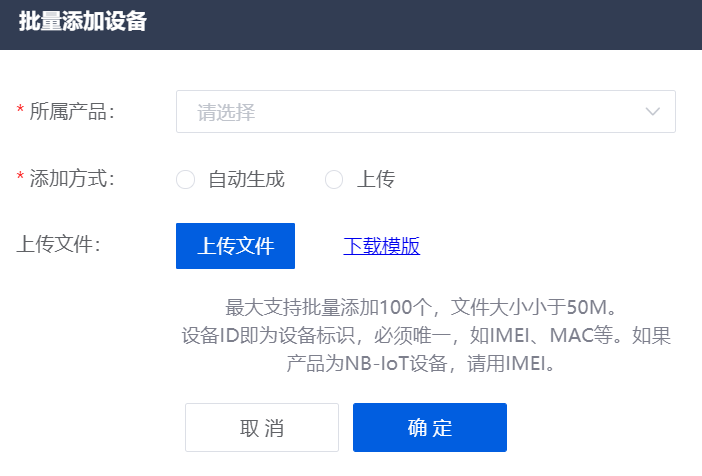Click help text about 100 devices limit
702x476 pixels.
click(425, 306)
